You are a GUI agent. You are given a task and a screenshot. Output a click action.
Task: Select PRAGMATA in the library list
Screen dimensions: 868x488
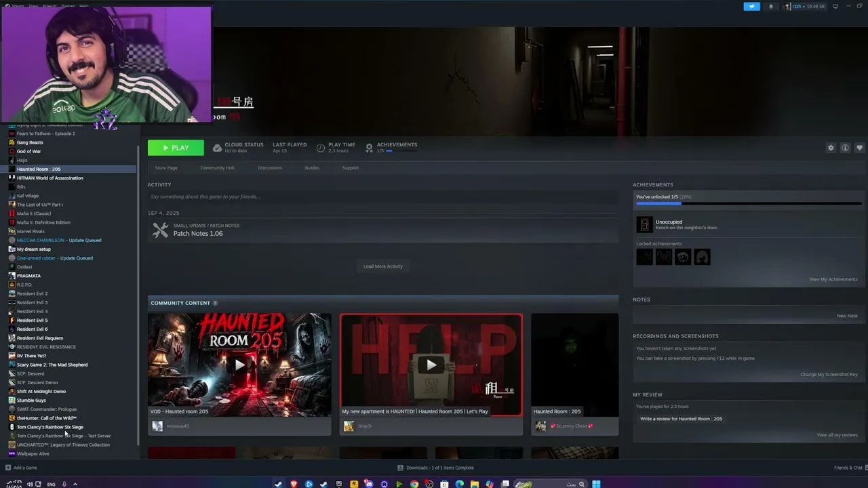[28, 276]
